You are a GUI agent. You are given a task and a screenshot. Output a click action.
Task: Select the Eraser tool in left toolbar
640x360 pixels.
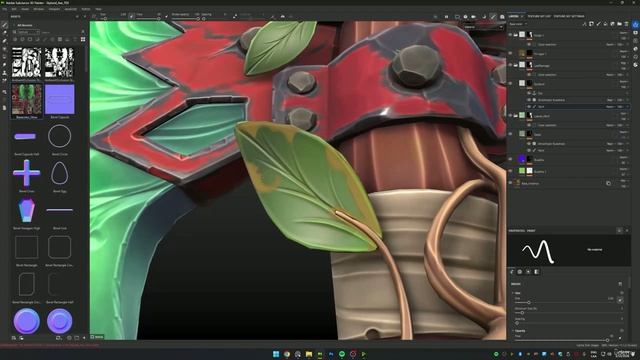coord(4,32)
